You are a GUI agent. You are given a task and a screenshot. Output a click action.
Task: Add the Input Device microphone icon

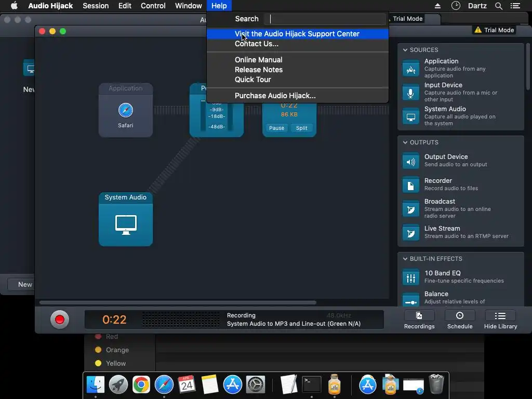coord(410,92)
